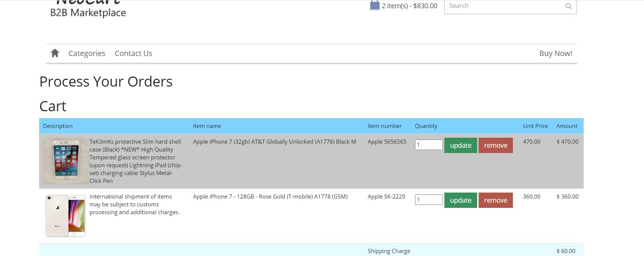
Task: Select item name Apple iPhone 7 (32gb) AT&T
Action: click(x=275, y=142)
